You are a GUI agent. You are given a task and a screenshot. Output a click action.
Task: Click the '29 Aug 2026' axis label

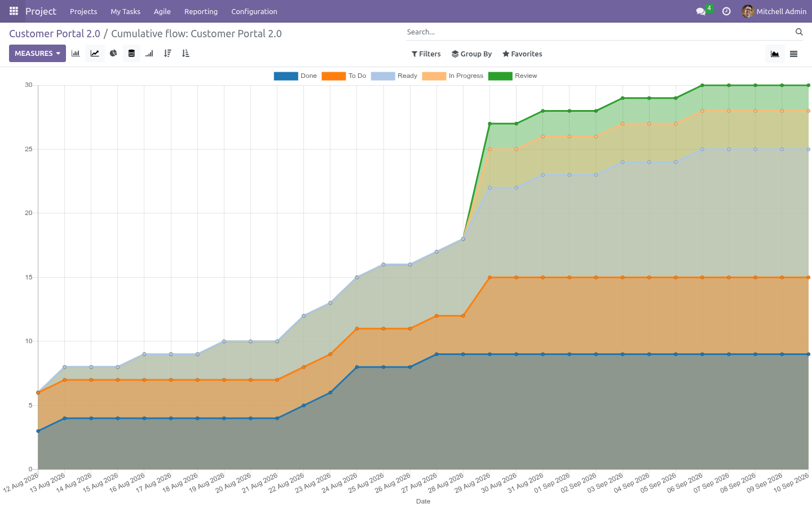pos(473,483)
